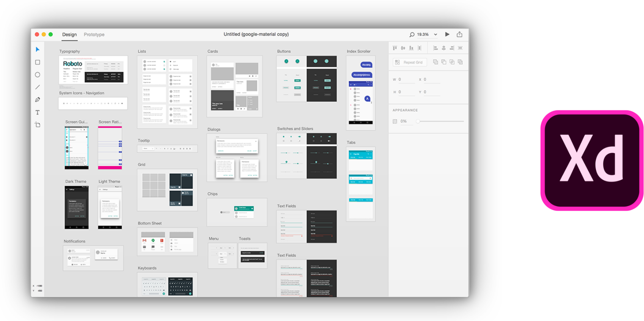Viewport: 644px width, 321px height.
Task: Select the Chips artboard
Action: coord(237,212)
